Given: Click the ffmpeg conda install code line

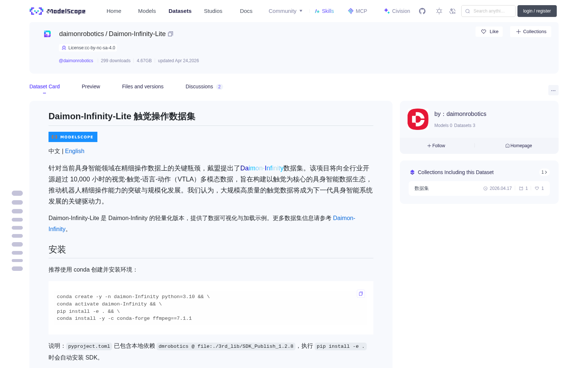Looking at the screenshot, I should click(x=124, y=318).
